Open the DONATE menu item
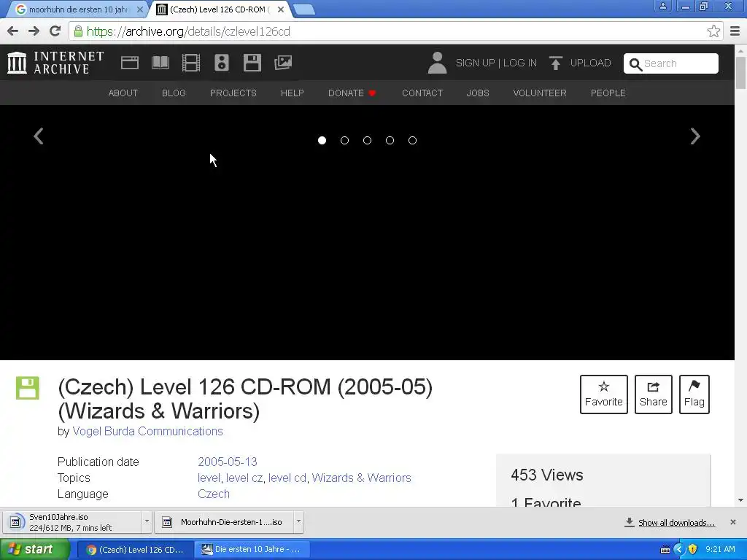The height and width of the screenshot is (560, 747). pyautogui.click(x=352, y=93)
